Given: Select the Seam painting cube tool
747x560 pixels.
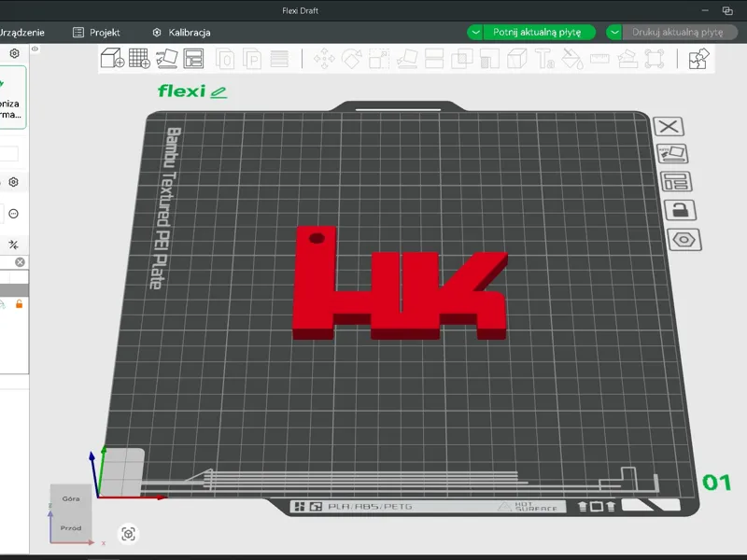Looking at the screenshot, I should (x=517, y=59).
